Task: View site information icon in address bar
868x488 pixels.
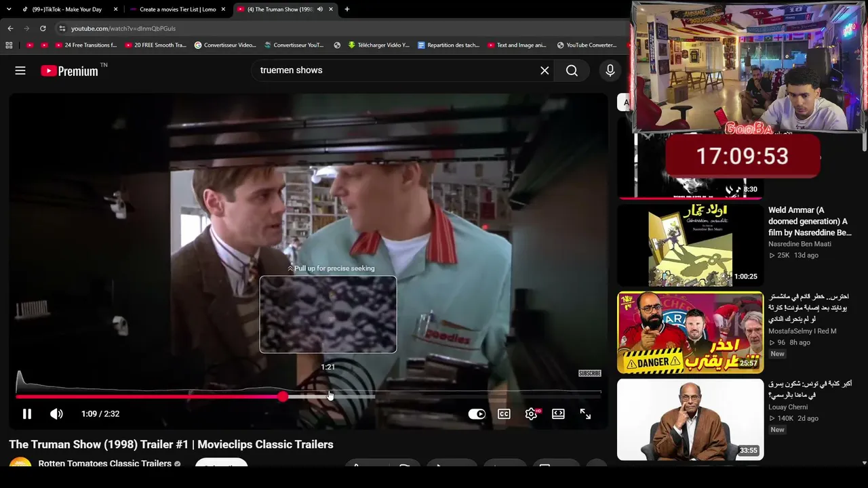Action: pyautogui.click(x=62, y=28)
